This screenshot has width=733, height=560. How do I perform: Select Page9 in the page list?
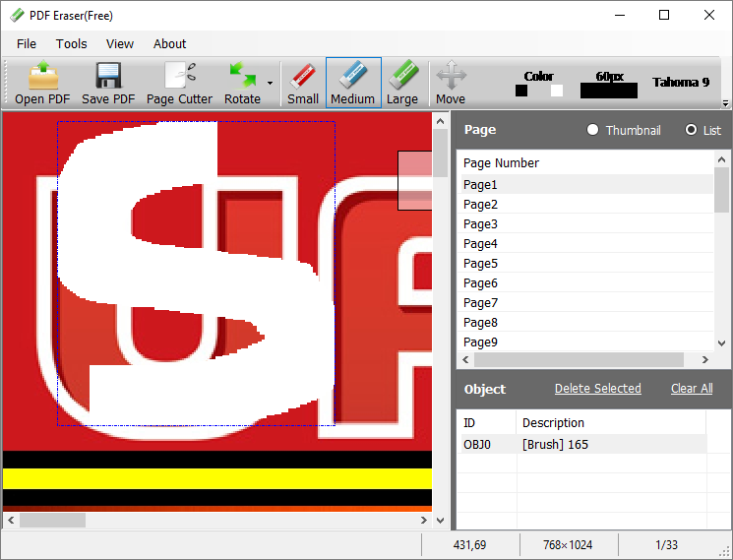click(x=587, y=342)
